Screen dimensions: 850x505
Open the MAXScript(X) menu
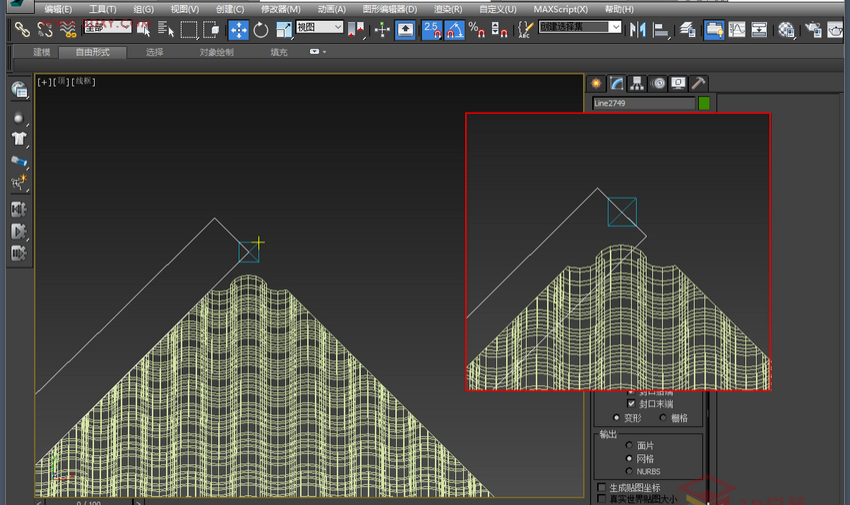click(x=560, y=9)
